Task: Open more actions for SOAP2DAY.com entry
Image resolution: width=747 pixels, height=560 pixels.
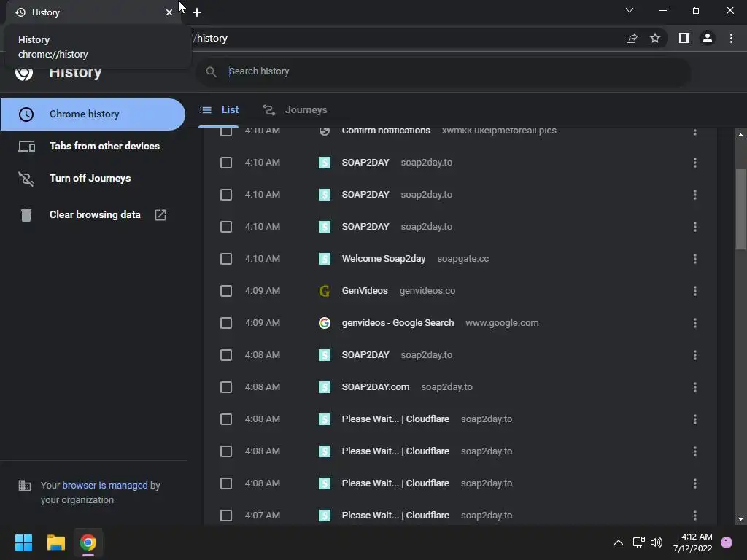Action: (x=695, y=387)
